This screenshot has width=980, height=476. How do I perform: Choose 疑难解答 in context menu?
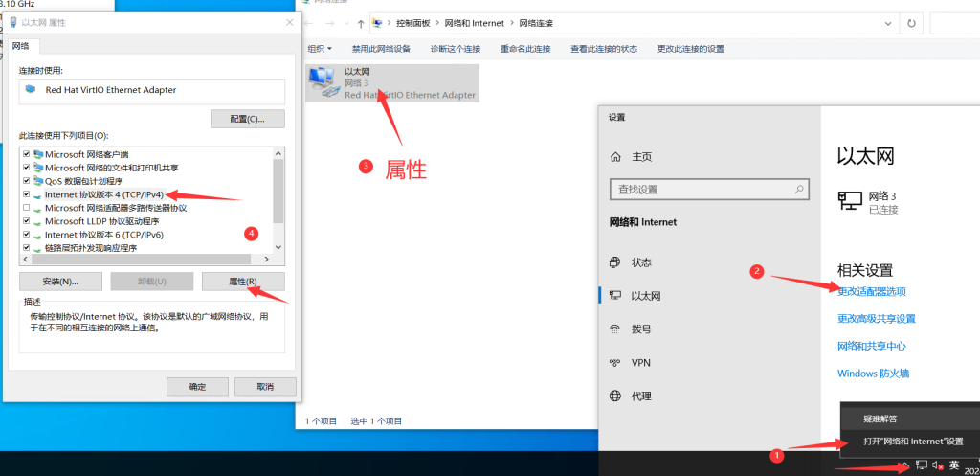[x=910, y=419]
